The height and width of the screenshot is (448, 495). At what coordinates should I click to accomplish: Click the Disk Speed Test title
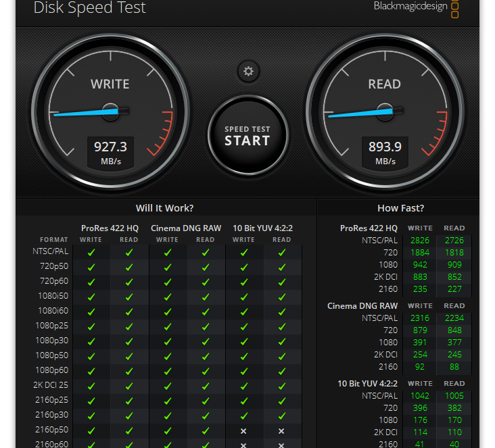click(90, 7)
